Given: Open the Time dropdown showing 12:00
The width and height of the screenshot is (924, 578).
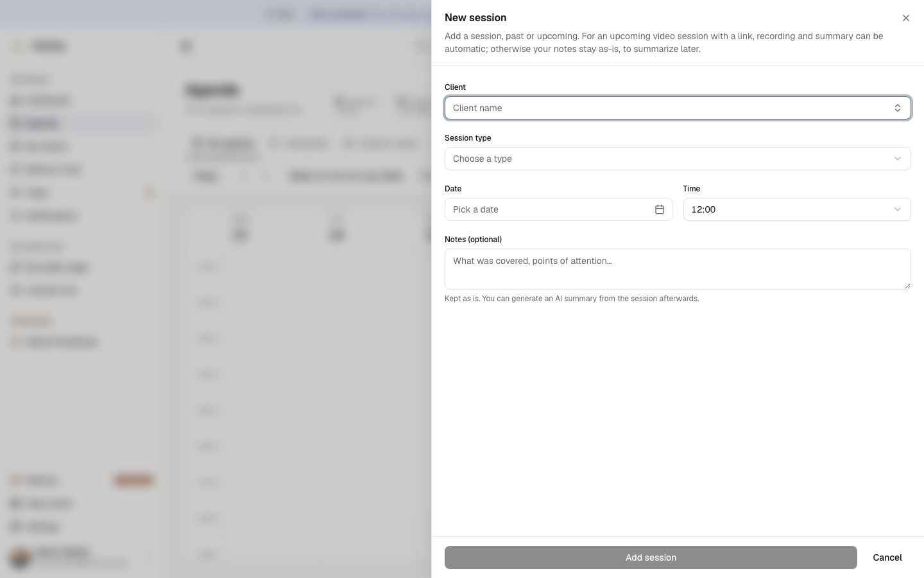Looking at the screenshot, I should click(x=796, y=209).
